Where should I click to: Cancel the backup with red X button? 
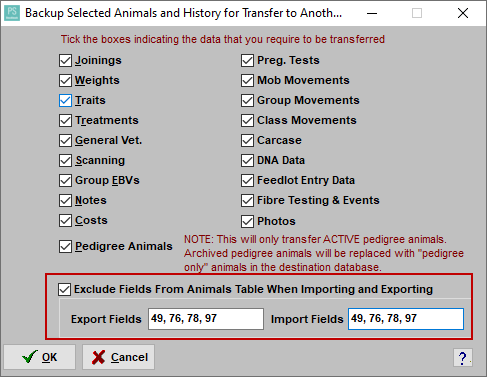119,357
